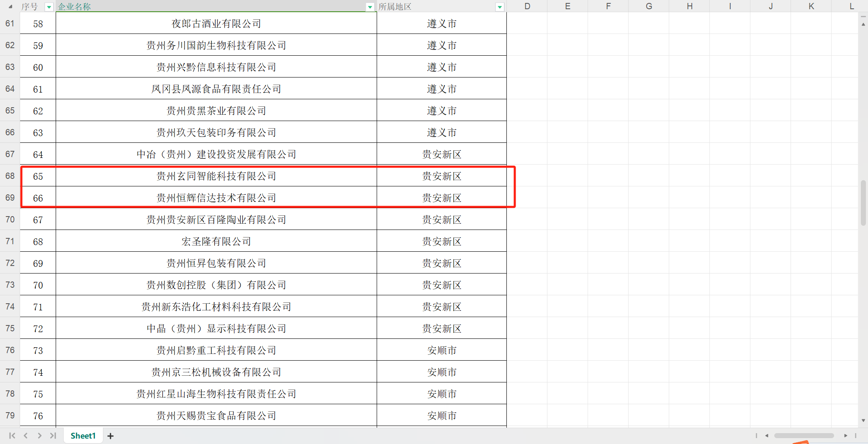Select row 68 header
This screenshot has height=444, width=868.
[10, 176]
